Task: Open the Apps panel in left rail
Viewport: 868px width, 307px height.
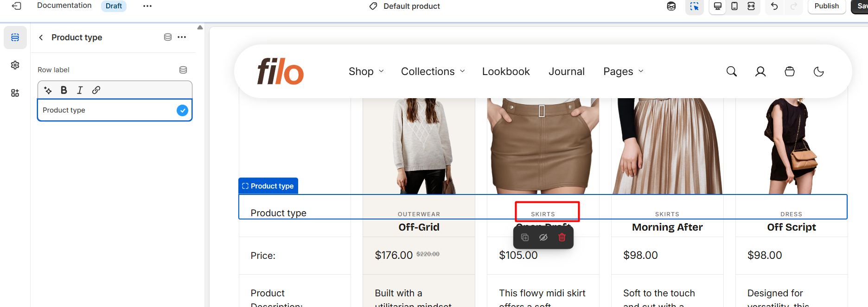Action: pyautogui.click(x=15, y=93)
